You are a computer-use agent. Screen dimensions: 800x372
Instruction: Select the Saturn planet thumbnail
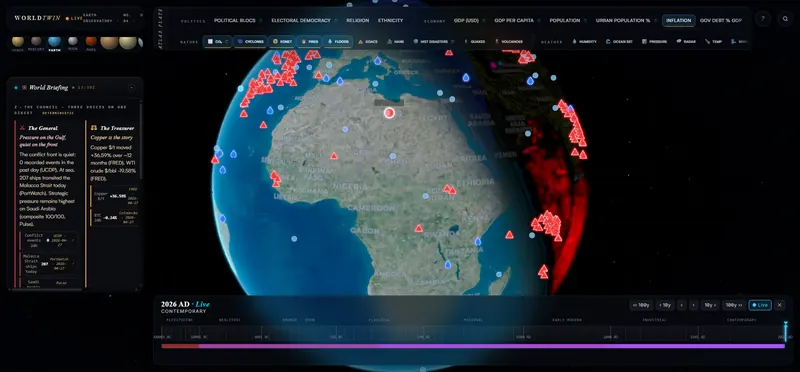pyautogui.click(x=128, y=43)
